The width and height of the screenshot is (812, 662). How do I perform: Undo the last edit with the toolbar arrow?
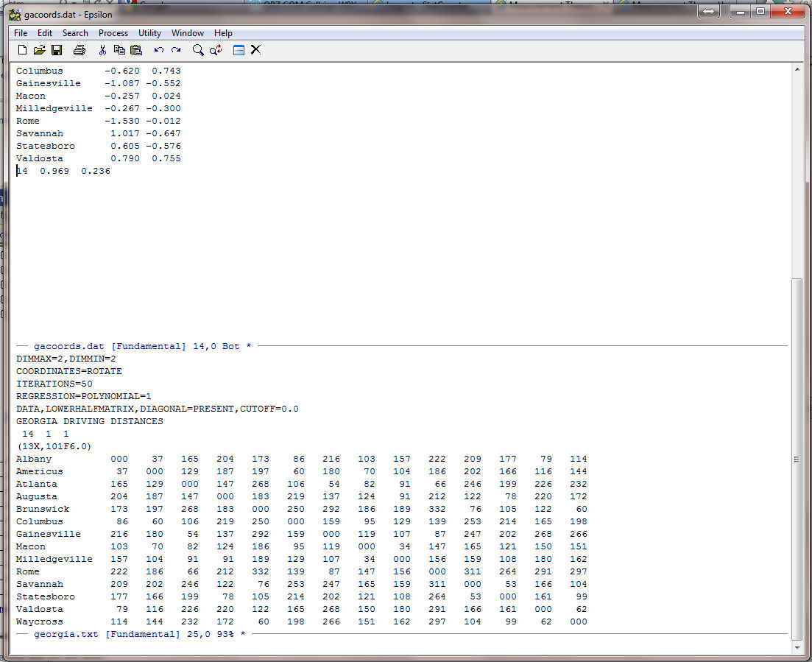click(x=159, y=50)
